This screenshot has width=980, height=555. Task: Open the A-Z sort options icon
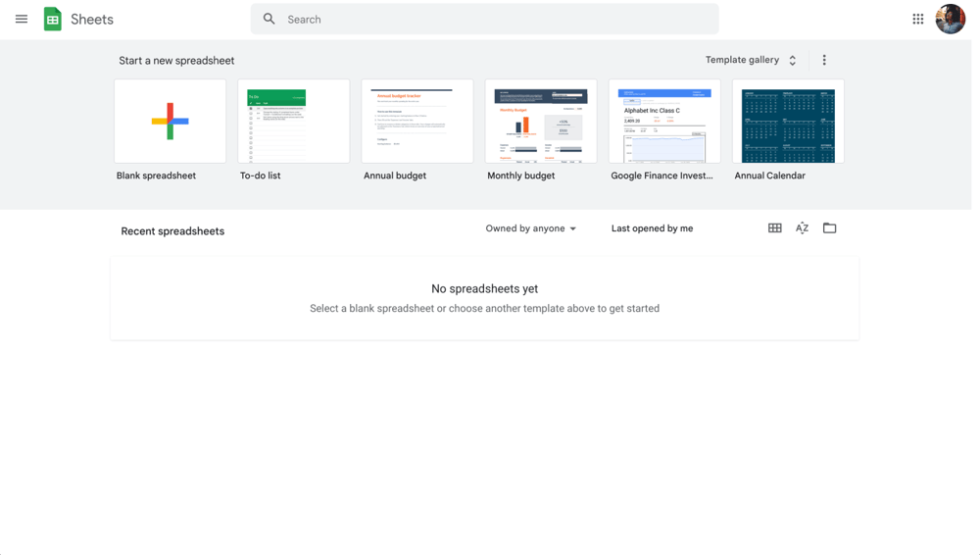pyautogui.click(x=803, y=228)
